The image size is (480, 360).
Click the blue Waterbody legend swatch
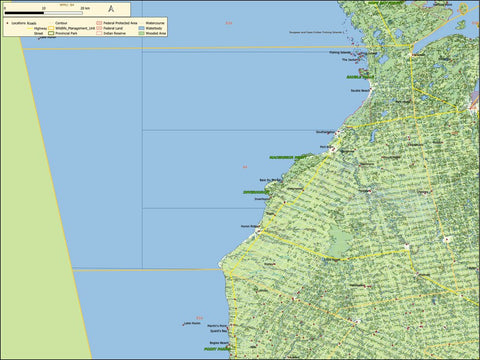141,28
